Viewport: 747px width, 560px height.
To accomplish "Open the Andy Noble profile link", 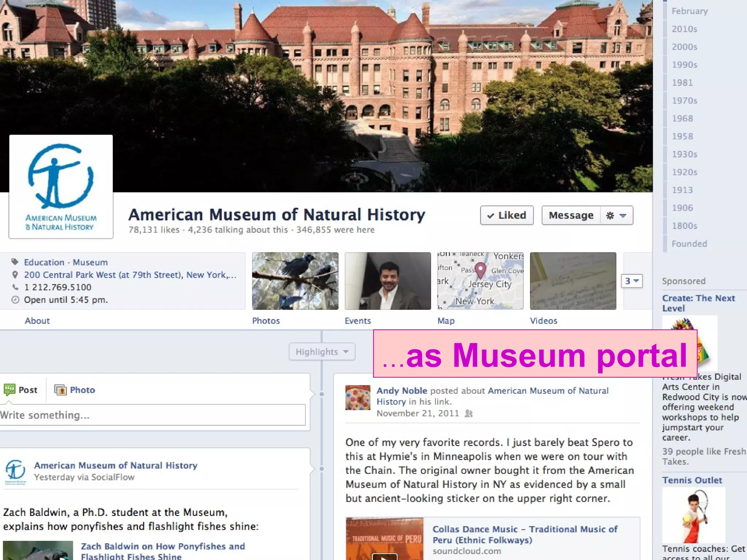I will point(402,390).
